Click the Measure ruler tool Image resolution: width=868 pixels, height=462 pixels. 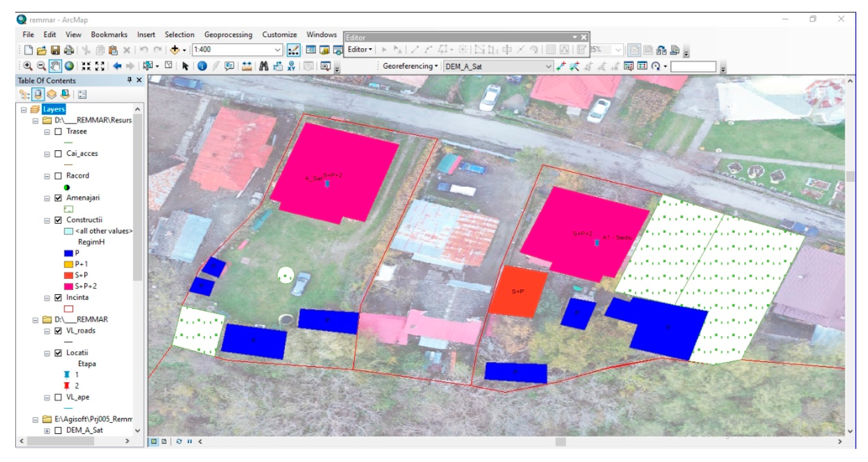coord(247,66)
